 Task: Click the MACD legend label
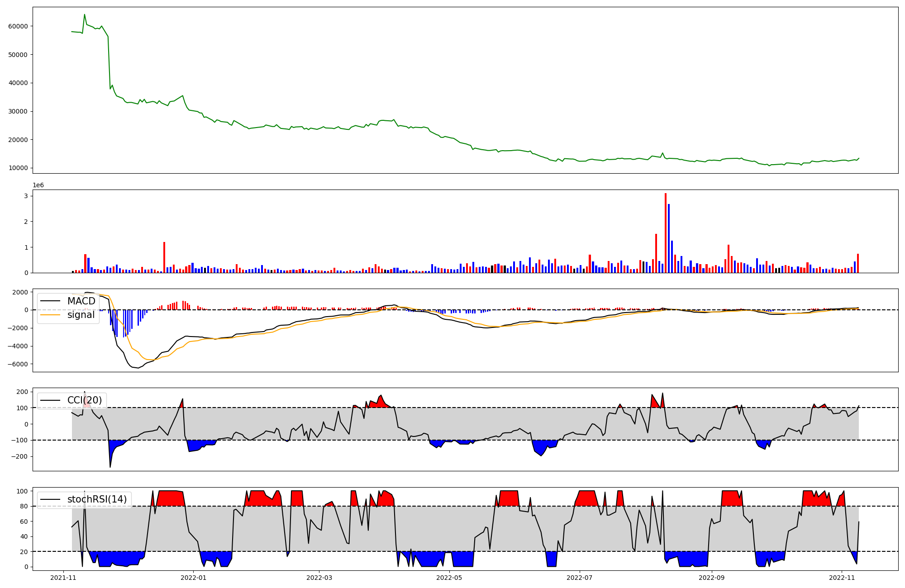[81, 301]
